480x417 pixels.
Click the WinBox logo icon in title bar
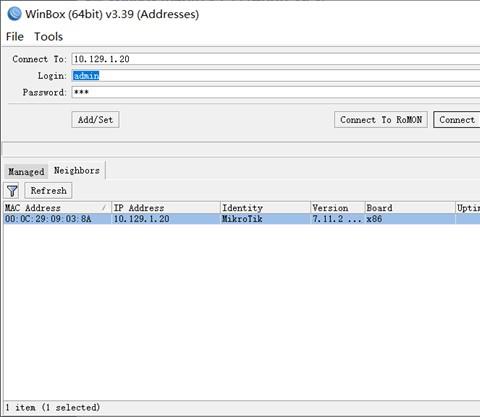pos(14,14)
